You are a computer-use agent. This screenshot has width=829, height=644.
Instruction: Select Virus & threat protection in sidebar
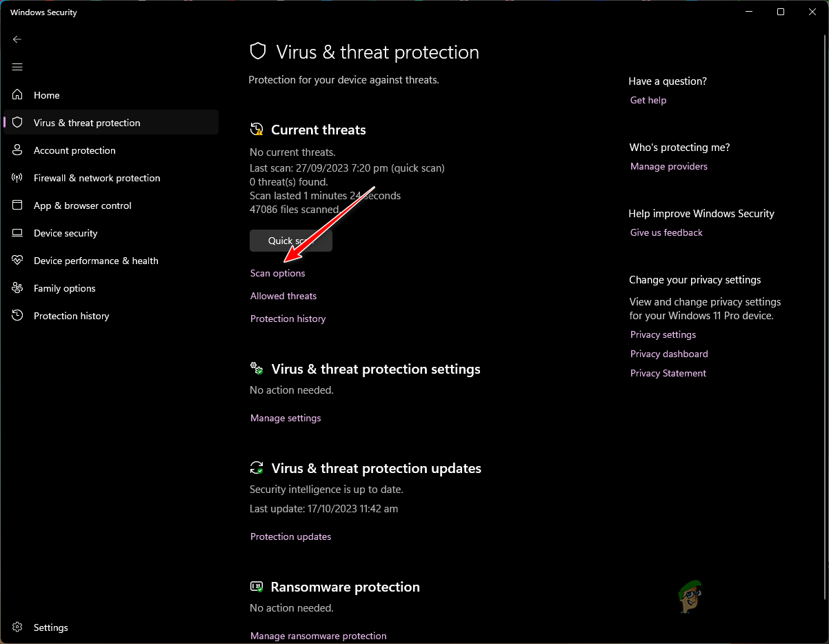pos(87,123)
